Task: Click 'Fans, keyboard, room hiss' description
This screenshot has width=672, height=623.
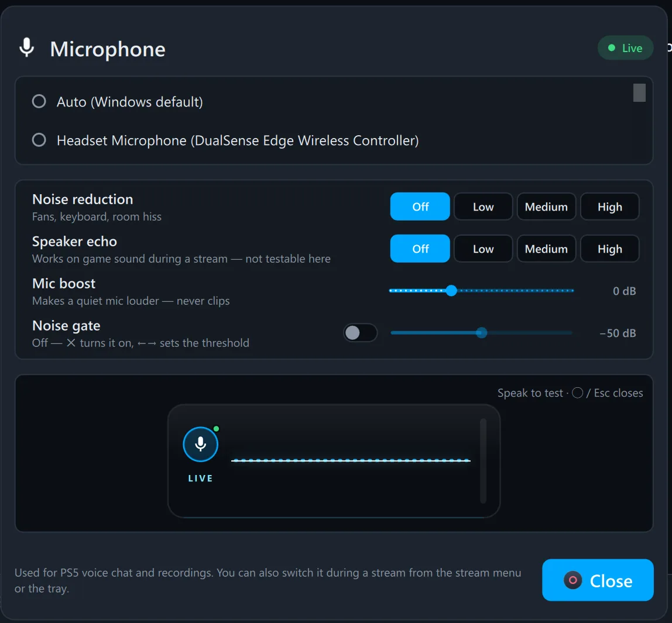Action: pos(97,216)
